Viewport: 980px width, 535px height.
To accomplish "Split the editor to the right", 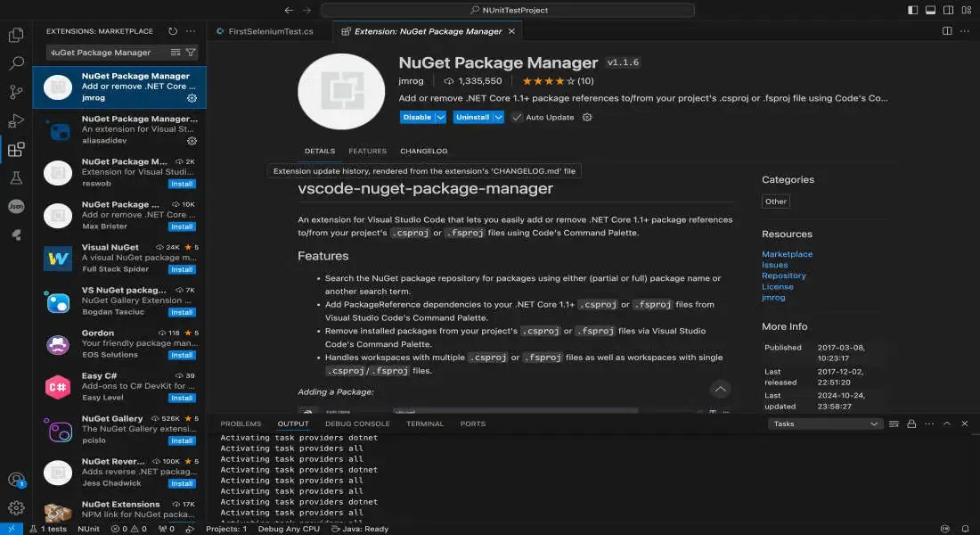I will click(x=947, y=31).
